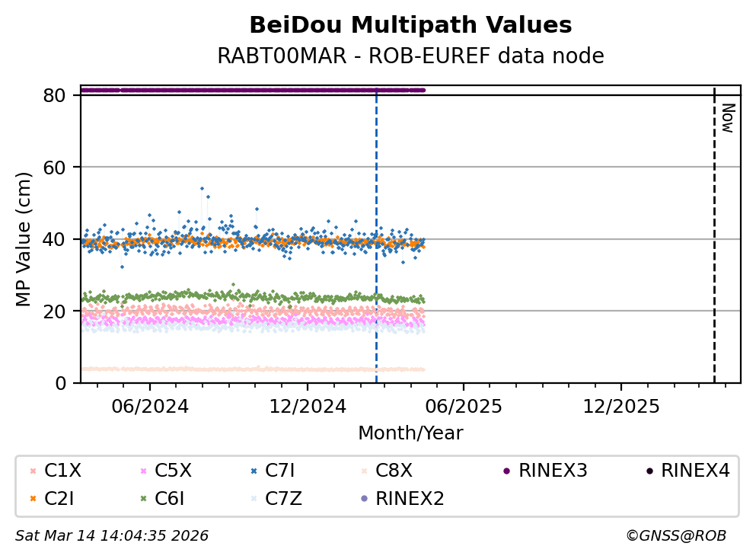The height and width of the screenshot is (559, 756).
Task: Click the 'Month/Year' x-axis label
Action: [x=410, y=433]
